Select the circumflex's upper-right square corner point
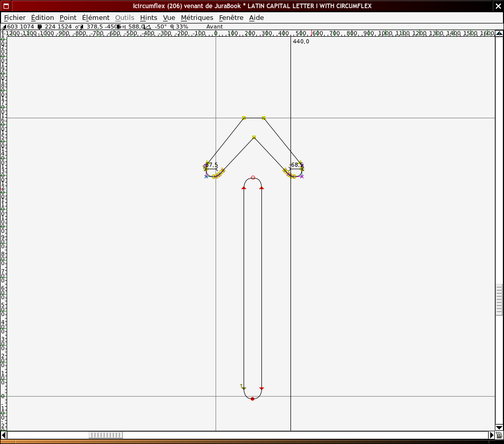 point(263,118)
